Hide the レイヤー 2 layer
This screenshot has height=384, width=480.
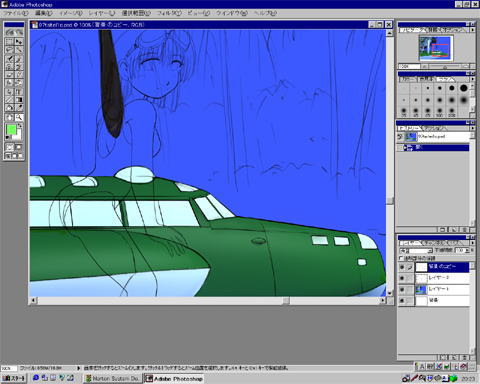tap(402, 278)
